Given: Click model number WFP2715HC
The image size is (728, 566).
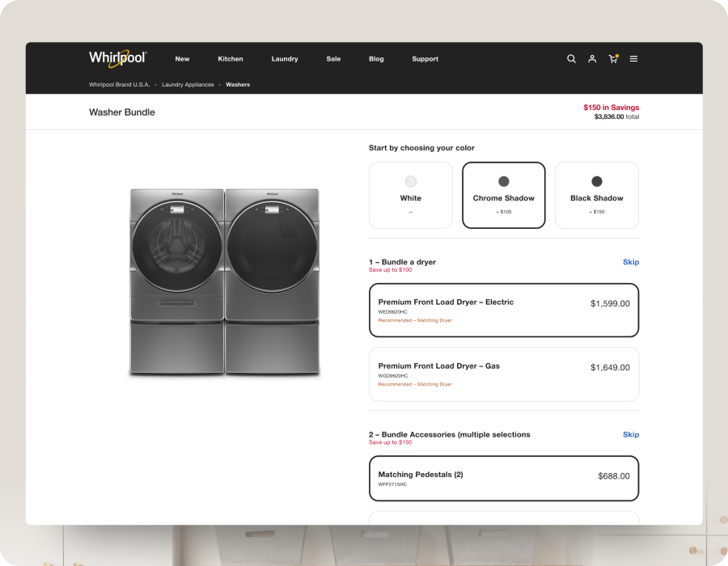Looking at the screenshot, I should click(392, 484).
